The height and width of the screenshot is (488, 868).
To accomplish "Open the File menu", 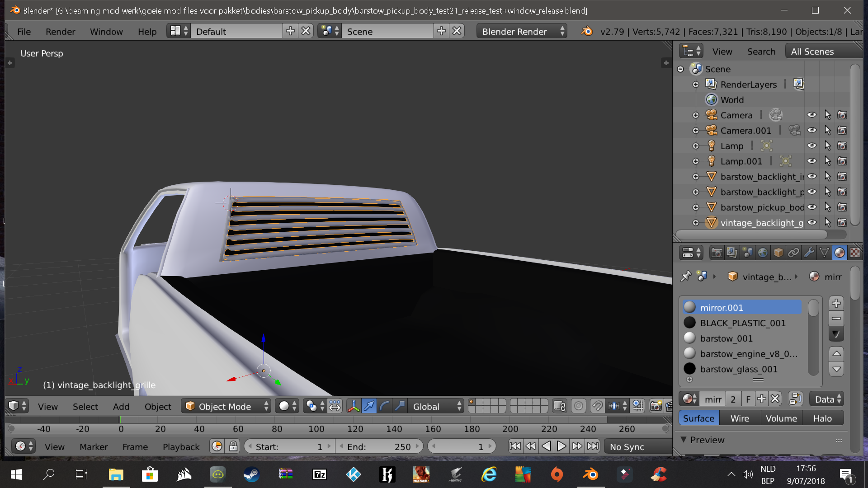I will (24, 31).
